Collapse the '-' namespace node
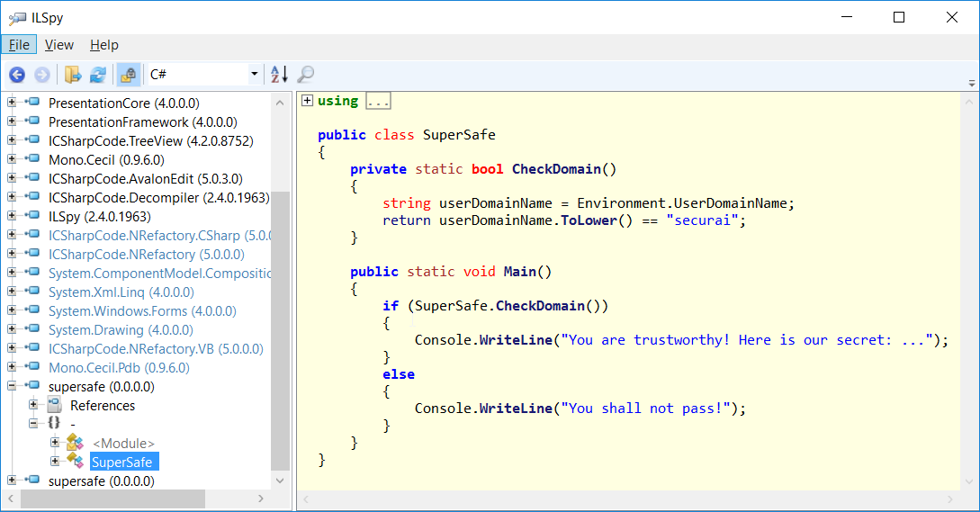This screenshot has height=512, width=980. point(33,423)
